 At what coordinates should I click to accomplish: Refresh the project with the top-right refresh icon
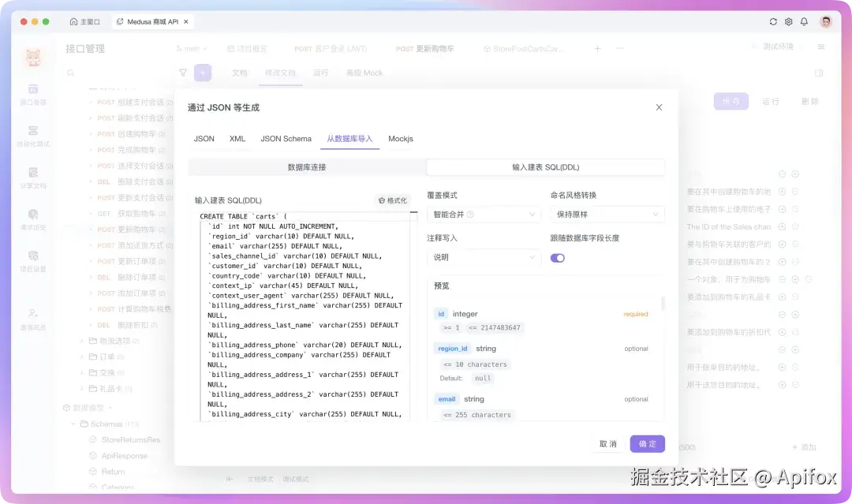click(x=773, y=23)
